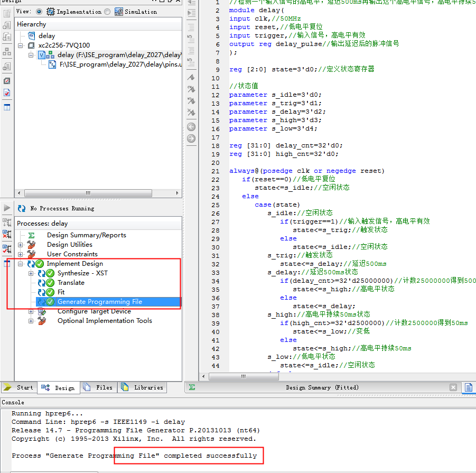The width and height of the screenshot is (476, 473).
Task: Click the Add Source icon
Action: [x=6, y=25]
